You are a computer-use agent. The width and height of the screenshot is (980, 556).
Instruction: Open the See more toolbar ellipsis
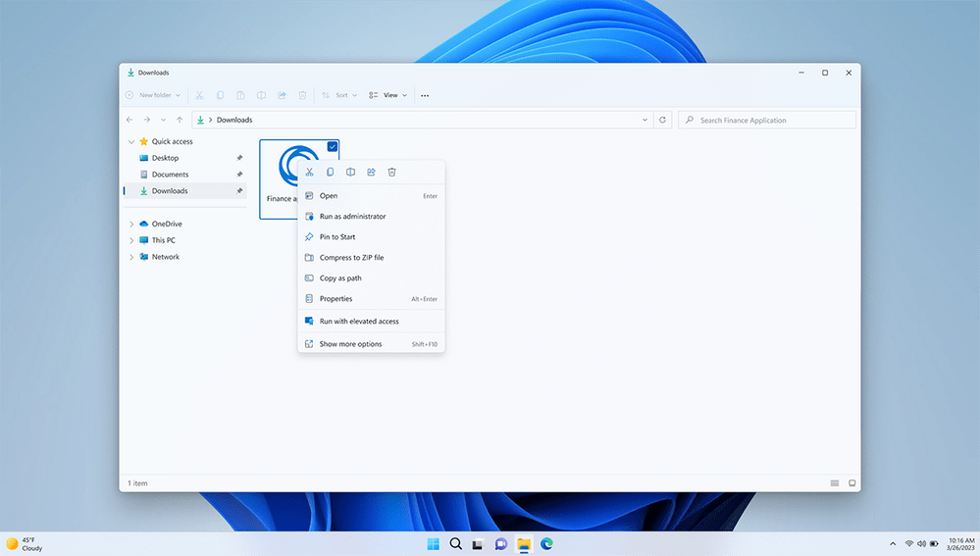[x=425, y=95]
